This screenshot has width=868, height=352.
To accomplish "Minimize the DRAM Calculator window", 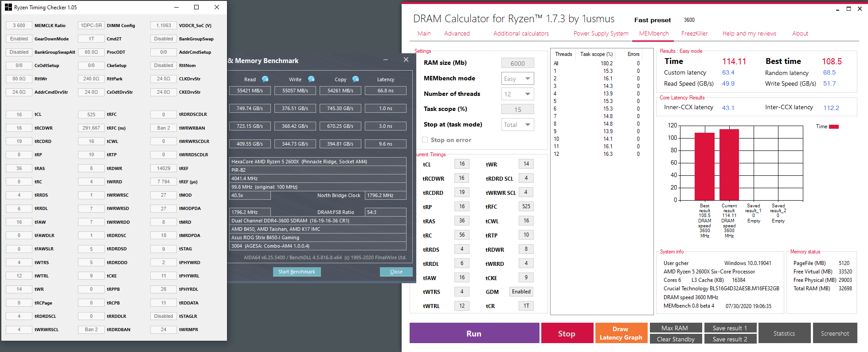I will point(837,9).
